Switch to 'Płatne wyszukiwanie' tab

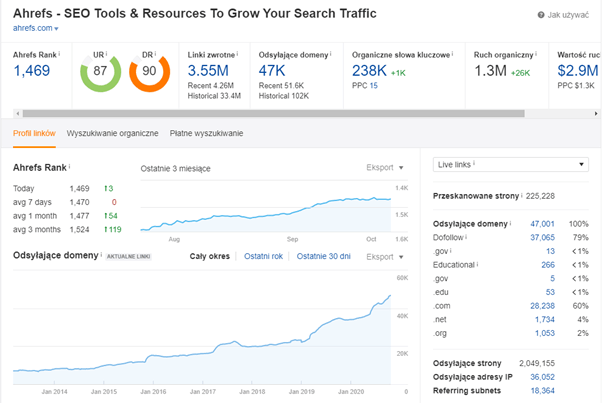click(205, 132)
